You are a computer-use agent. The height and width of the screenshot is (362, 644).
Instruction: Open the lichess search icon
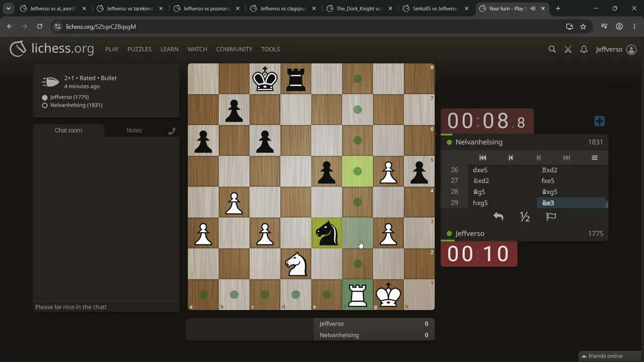click(x=552, y=49)
